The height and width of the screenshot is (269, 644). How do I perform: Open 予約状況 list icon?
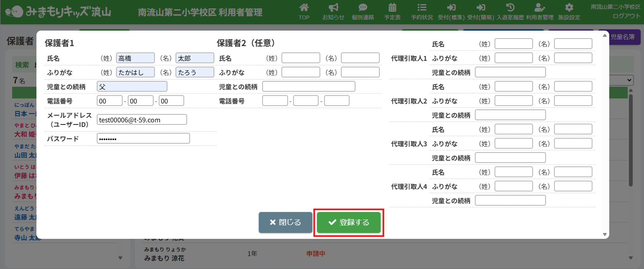coord(422,8)
